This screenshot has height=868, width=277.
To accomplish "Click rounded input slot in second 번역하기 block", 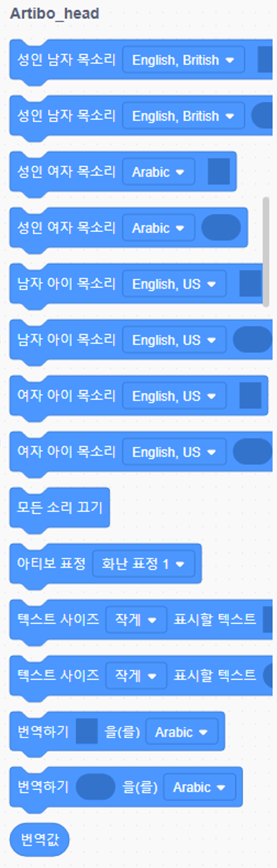I will click(x=95, y=787).
